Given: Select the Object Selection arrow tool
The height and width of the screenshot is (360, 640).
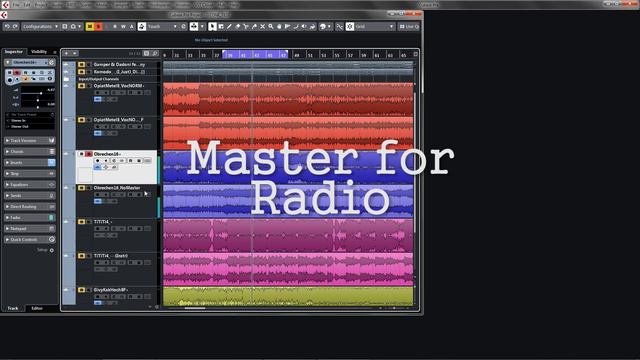Looking at the screenshot, I should click(x=212, y=27).
